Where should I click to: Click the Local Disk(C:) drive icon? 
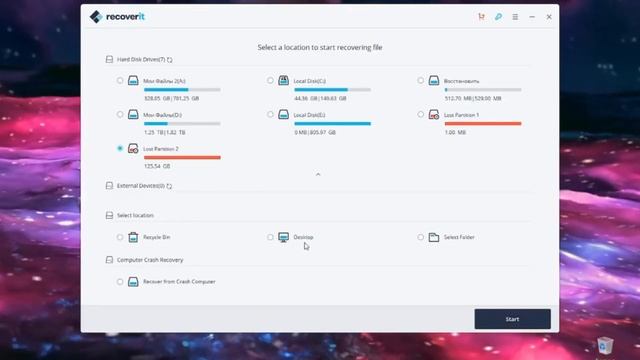click(x=283, y=80)
